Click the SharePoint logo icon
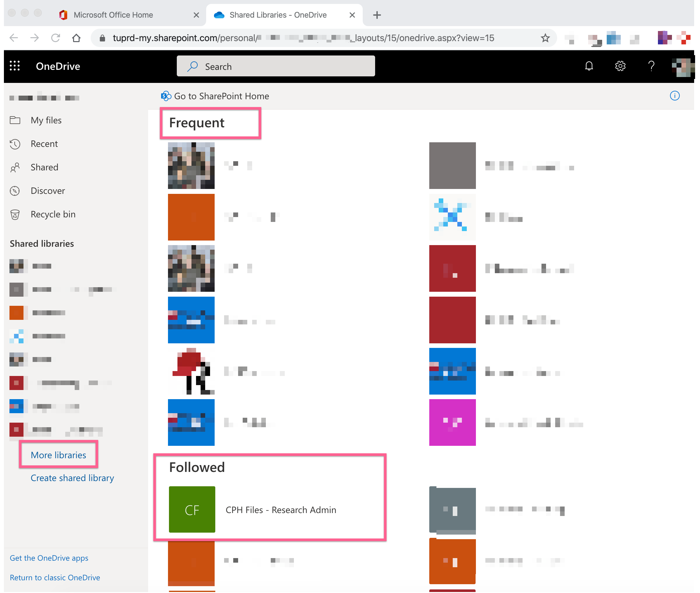 click(x=166, y=96)
